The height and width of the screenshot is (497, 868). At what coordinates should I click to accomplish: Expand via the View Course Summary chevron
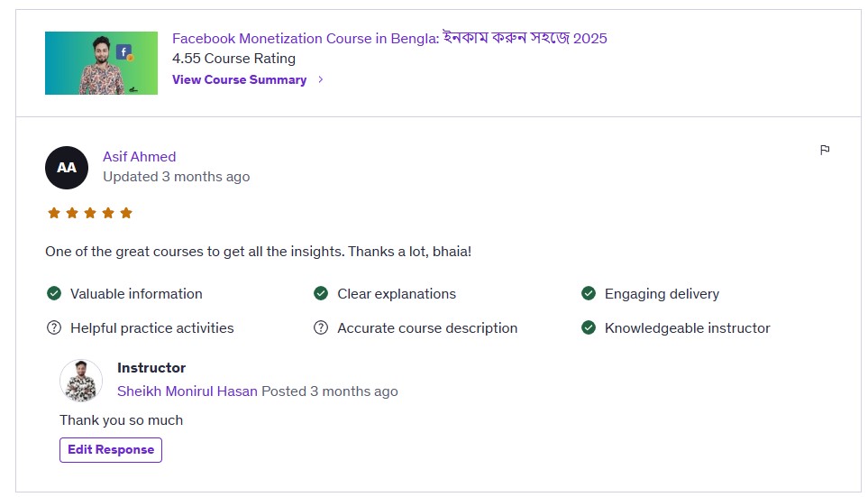click(321, 79)
